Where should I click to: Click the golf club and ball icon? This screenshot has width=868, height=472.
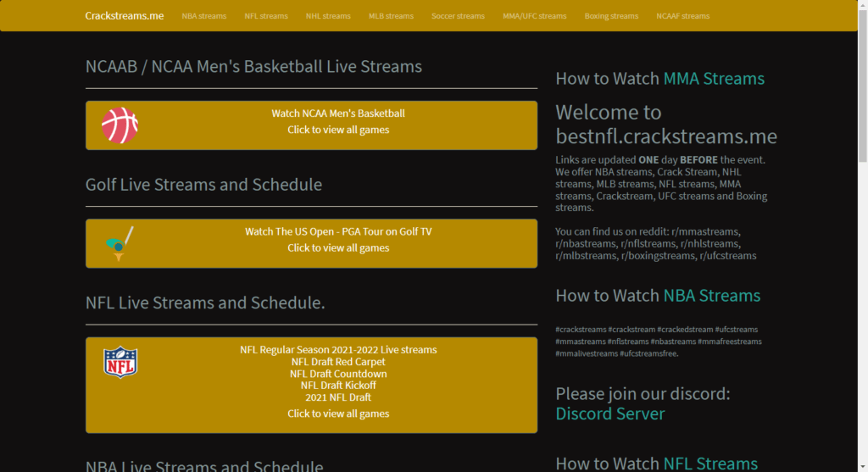(x=120, y=243)
